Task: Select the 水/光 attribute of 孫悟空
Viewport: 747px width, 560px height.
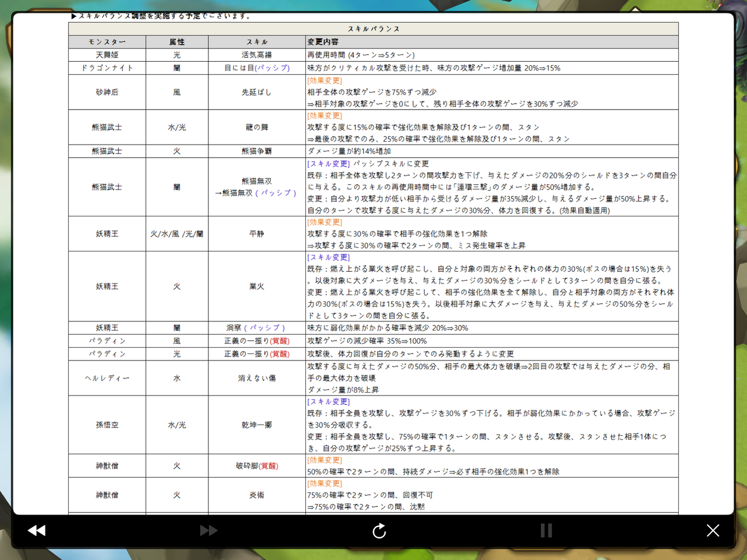Action: (177, 425)
